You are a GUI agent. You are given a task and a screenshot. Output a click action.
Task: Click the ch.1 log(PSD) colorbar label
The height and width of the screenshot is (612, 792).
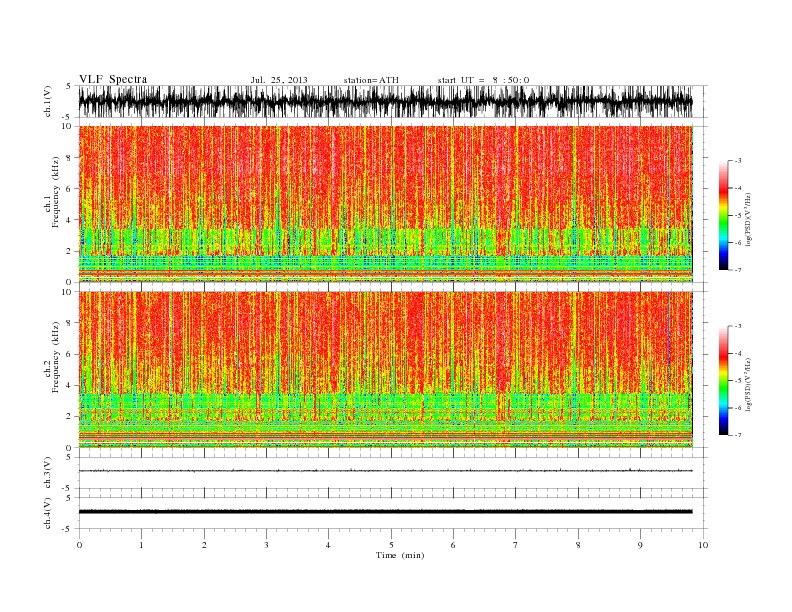(x=748, y=219)
